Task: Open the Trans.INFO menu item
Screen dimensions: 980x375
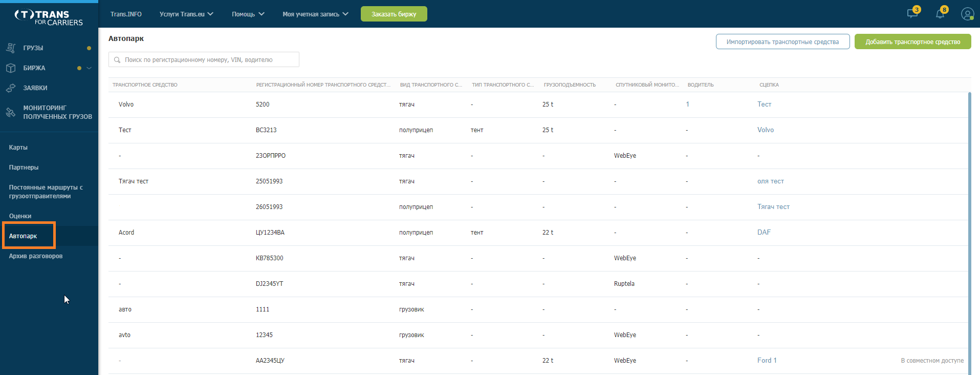Action: [x=126, y=14]
